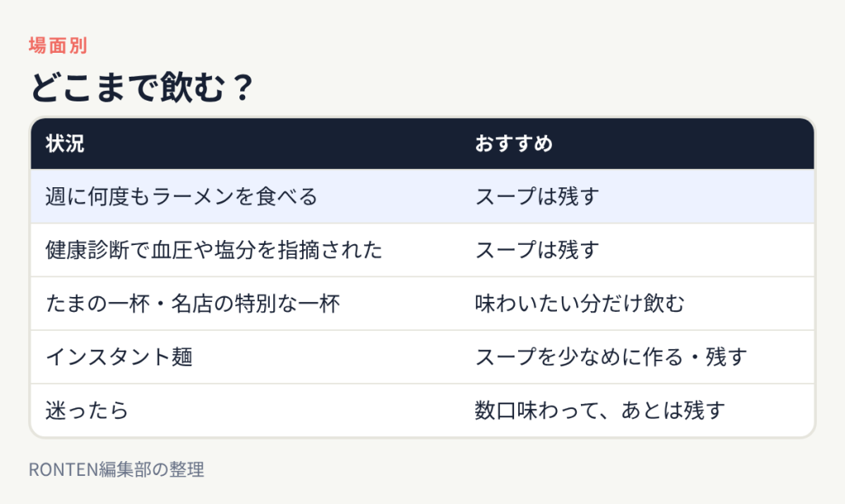
Task: Select the 迷ったら row cell
Action: [x=87, y=411]
